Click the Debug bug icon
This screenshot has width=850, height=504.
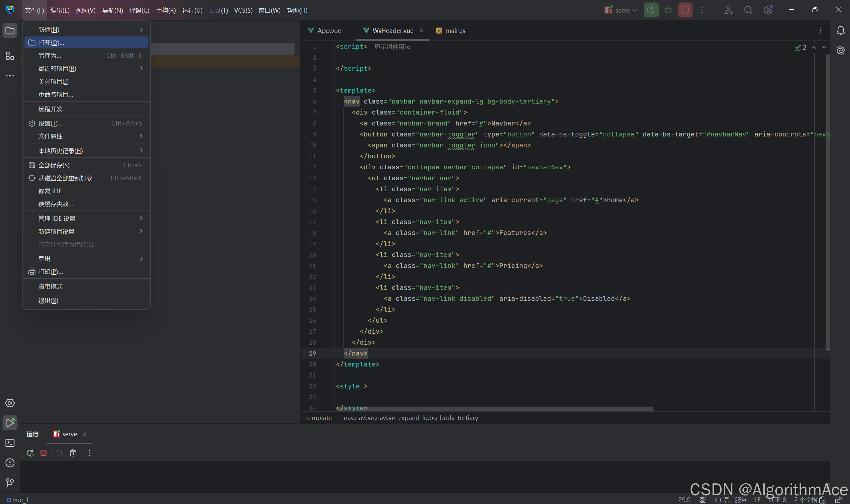tap(668, 10)
